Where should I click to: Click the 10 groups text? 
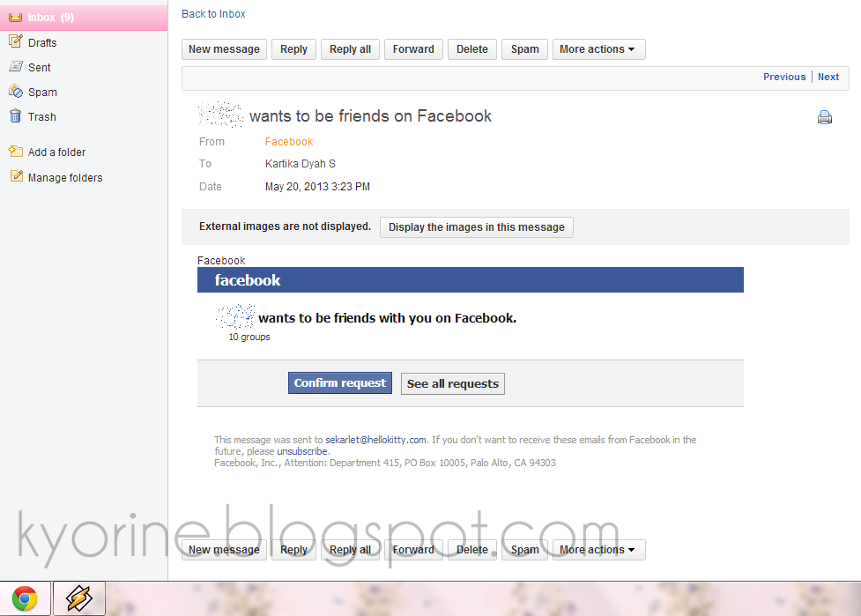[x=249, y=337]
